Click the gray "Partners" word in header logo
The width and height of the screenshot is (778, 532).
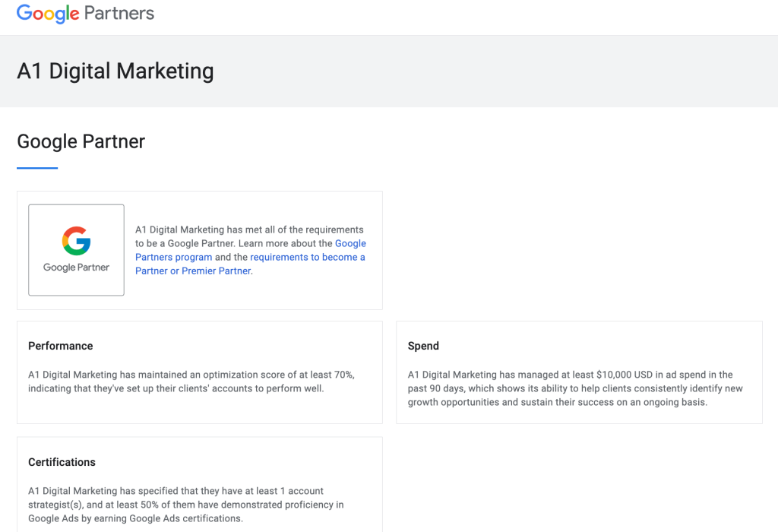[x=119, y=14]
